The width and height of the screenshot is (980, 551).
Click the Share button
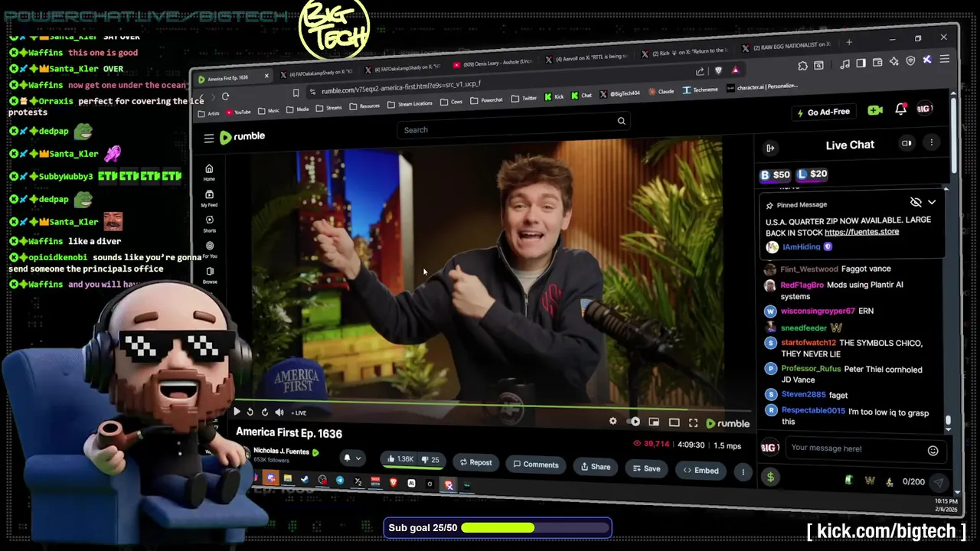point(595,467)
